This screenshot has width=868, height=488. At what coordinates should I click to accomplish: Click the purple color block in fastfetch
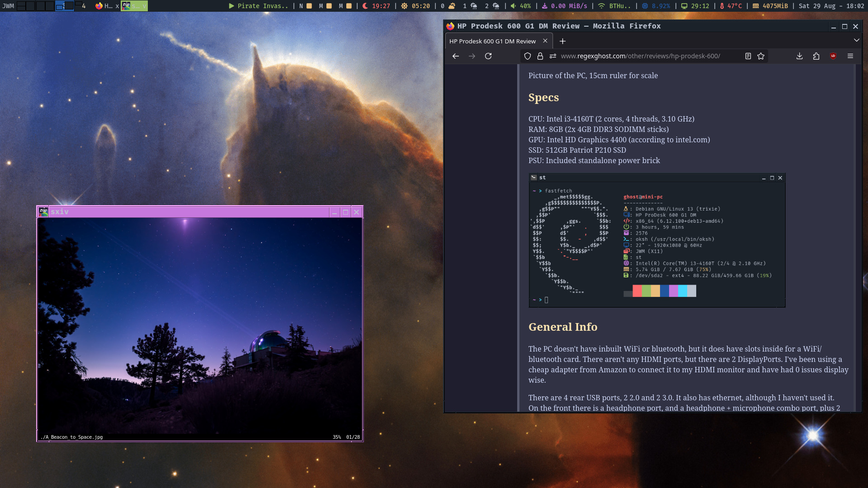point(673,291)
